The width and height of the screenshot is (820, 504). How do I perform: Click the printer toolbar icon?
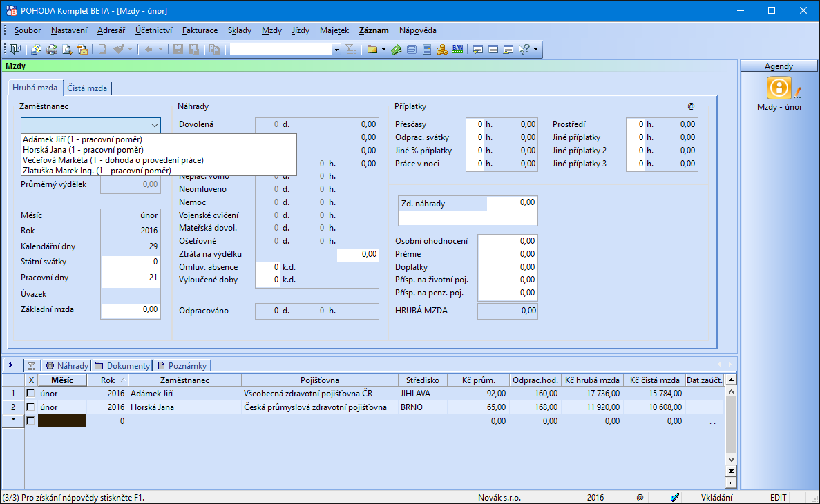pos(52,49)
